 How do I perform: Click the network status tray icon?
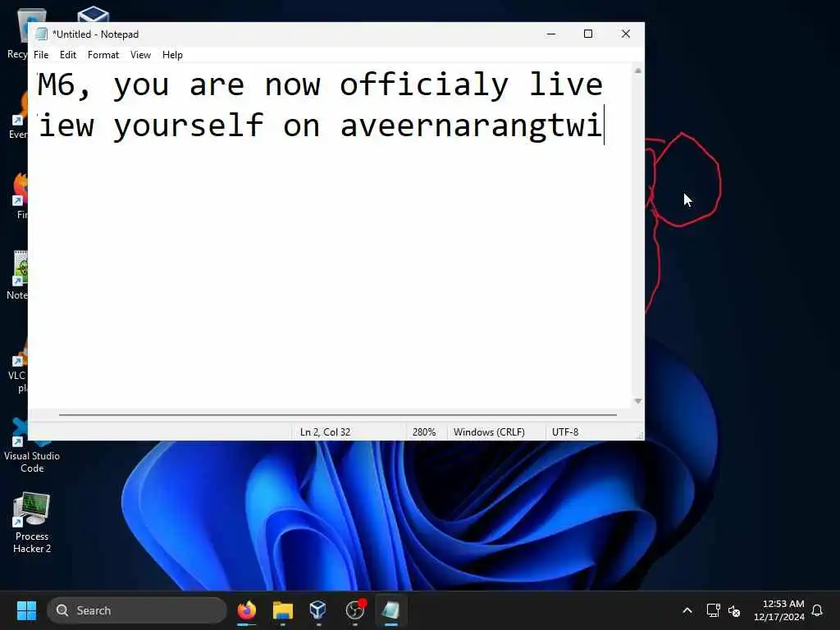click(713, 610)
